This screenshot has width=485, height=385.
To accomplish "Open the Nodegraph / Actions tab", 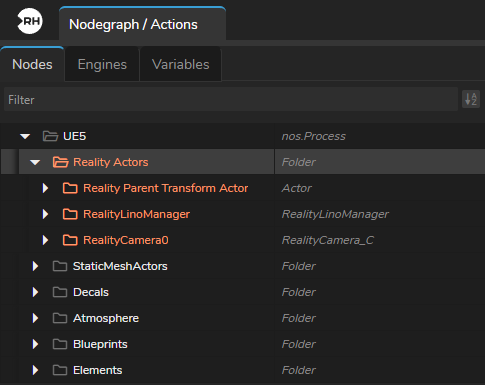I will 142,24.
